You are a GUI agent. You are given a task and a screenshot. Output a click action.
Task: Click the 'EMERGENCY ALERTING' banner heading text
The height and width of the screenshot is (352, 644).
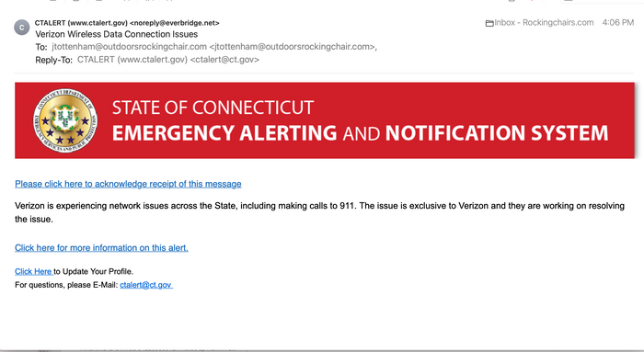[224, 133]
